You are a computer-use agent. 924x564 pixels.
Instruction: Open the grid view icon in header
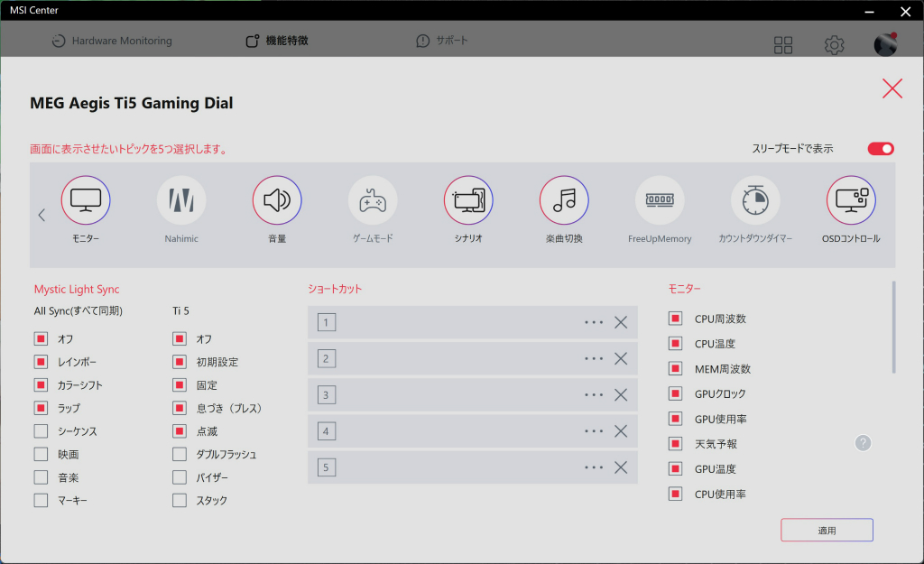[783, 45]
